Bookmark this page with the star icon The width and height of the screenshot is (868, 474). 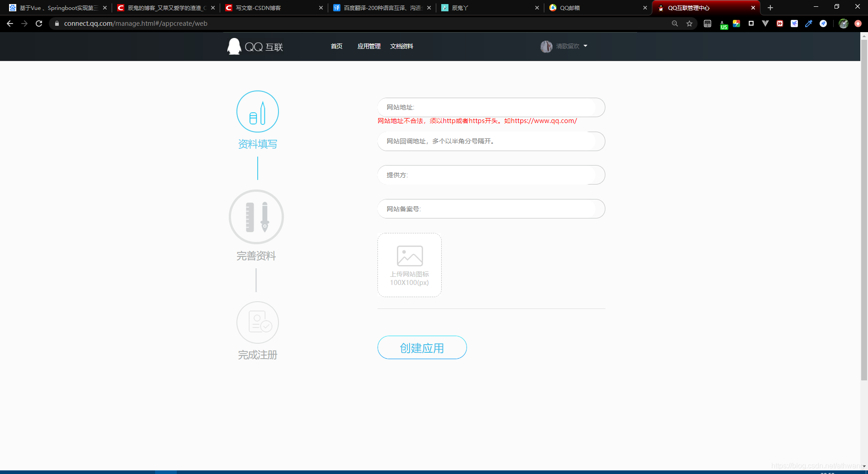click(689, 24)
